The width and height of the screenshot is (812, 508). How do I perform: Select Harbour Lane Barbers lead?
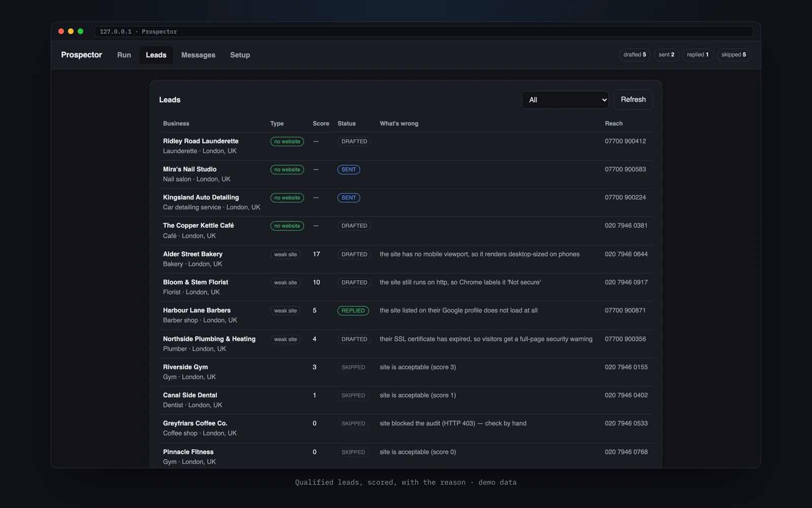pyautogui.click(x=405, y=315)
